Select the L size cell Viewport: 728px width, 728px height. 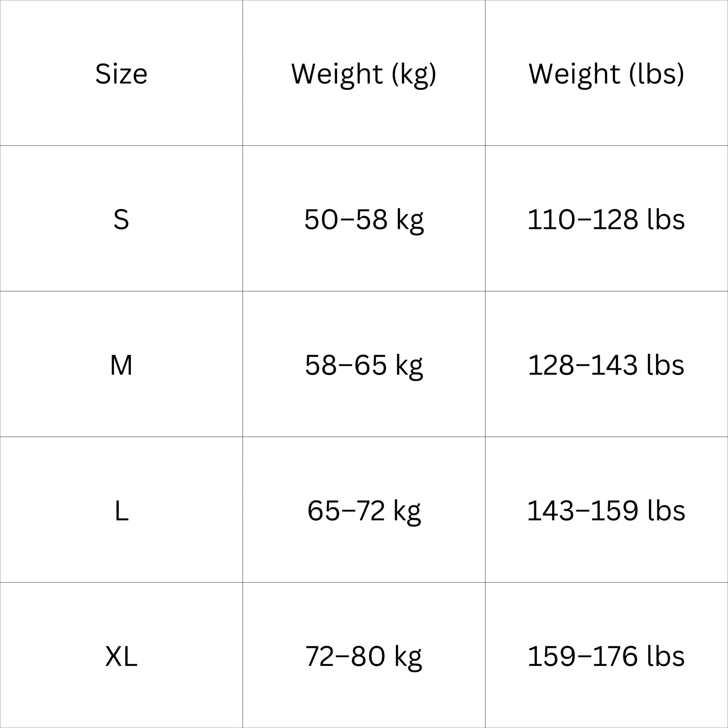(x=121, y=511)
